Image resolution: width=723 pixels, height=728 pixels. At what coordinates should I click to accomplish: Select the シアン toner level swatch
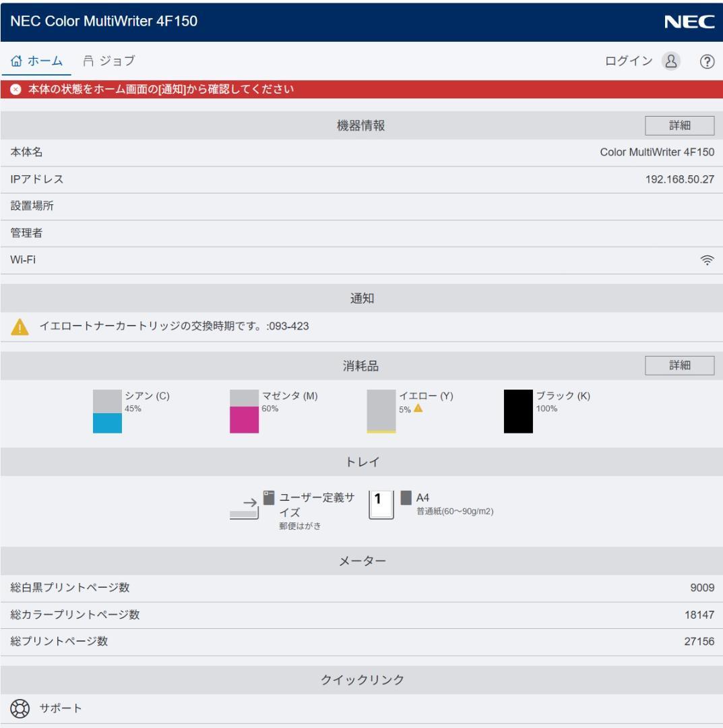click(106, 411)
